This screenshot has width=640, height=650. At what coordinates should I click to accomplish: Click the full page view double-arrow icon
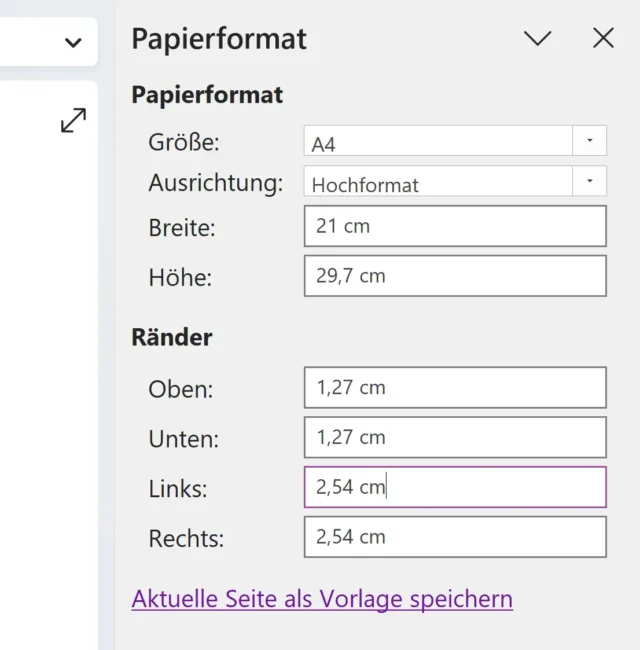coord(73,121)
